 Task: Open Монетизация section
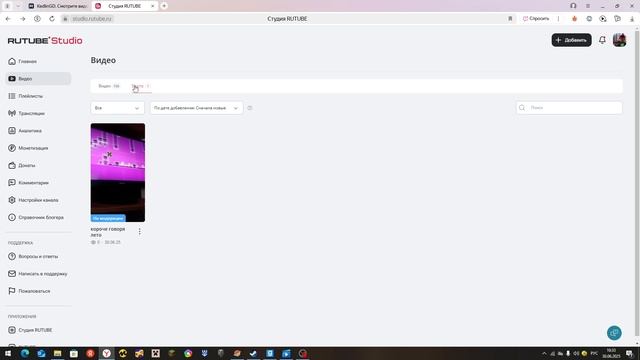point(28,148)
